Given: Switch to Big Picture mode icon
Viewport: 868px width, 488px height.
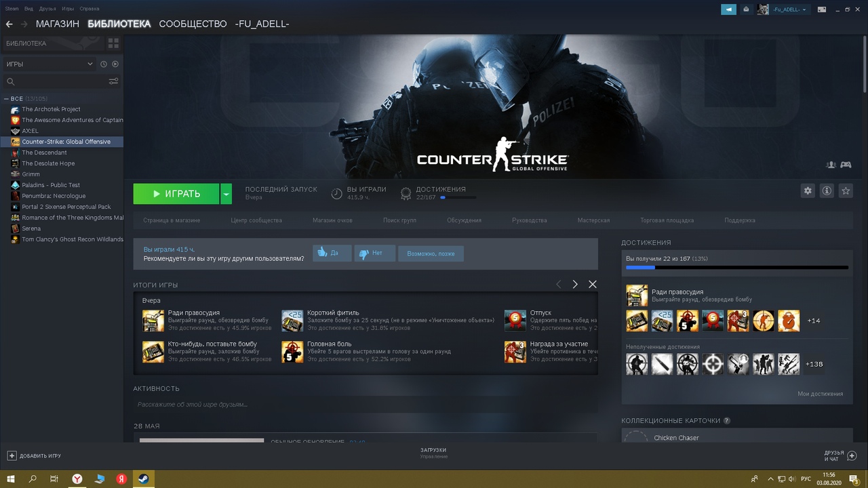Looking at the screenshot, I should (x=822, y=9).
